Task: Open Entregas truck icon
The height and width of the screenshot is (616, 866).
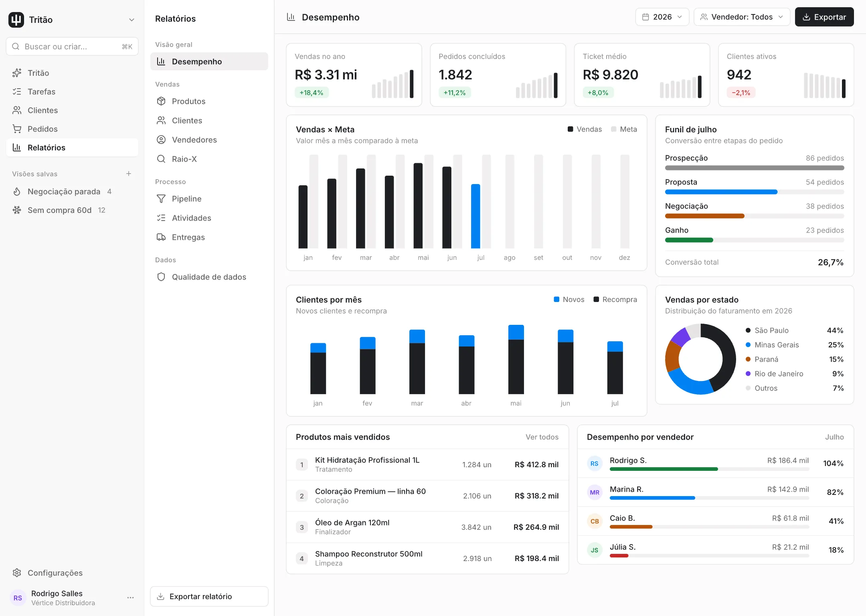Action: point(161,237)
